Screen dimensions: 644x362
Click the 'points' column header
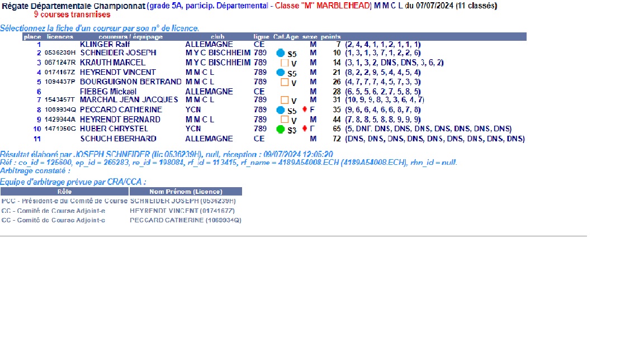[x=330, y=37]
